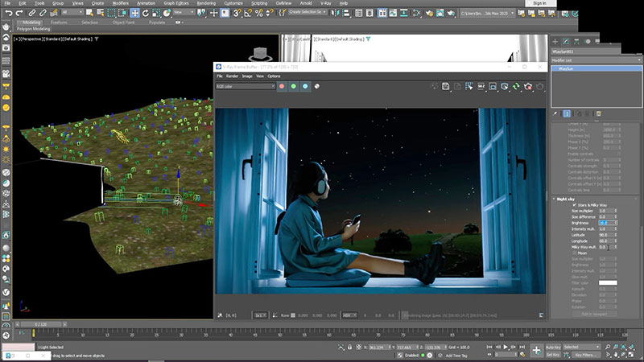
Task: Open the Render menu in Frame Buffer
Action: tap(232, 76)
